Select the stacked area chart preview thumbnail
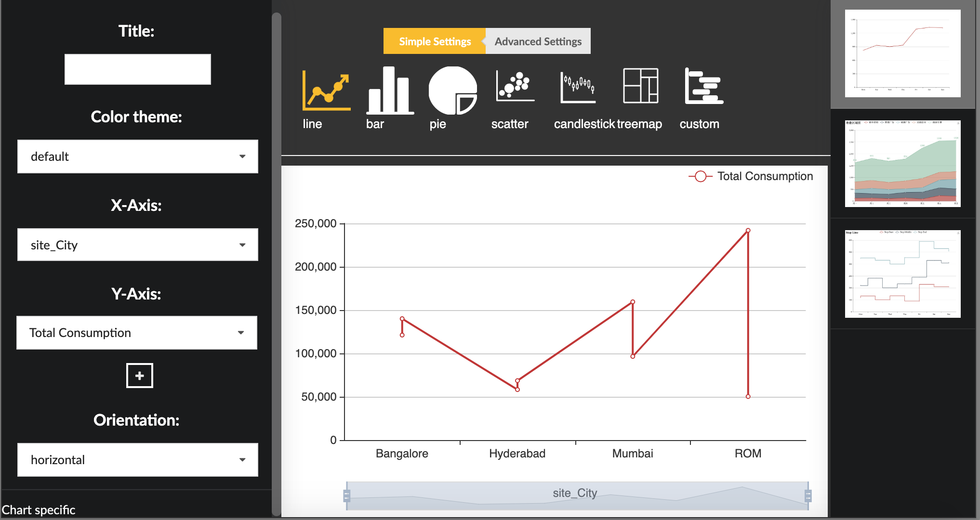The image size is (980, 520). tap(902, 164)
